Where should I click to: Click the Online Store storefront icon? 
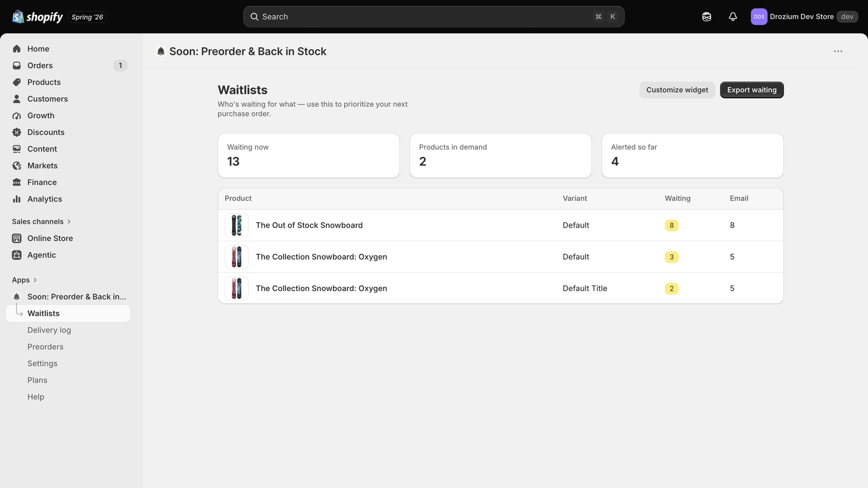17,239
